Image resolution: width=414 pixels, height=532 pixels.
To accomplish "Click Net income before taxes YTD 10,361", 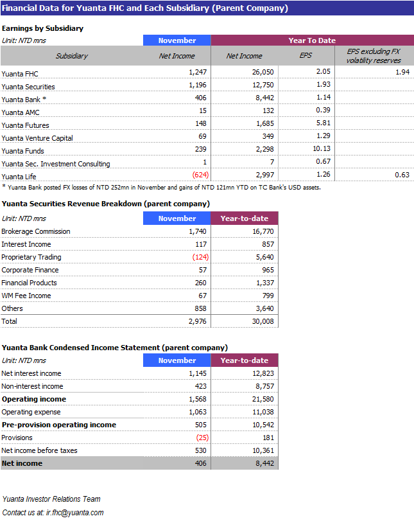I will pyautogui.click(x=263, y=450).
